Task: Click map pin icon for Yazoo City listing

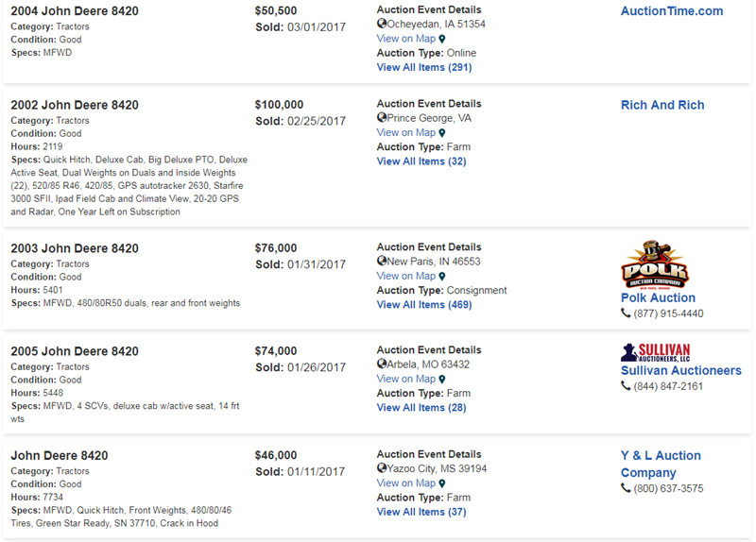Action: (441, 483)
